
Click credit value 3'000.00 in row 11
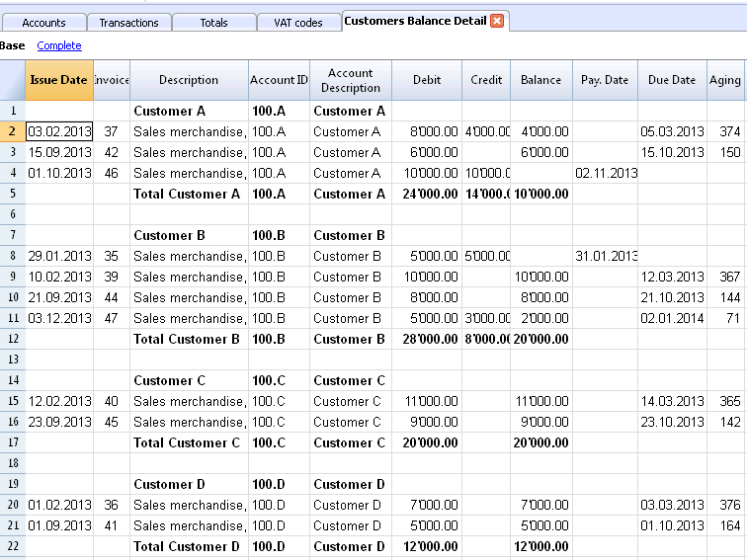(486, 318)
